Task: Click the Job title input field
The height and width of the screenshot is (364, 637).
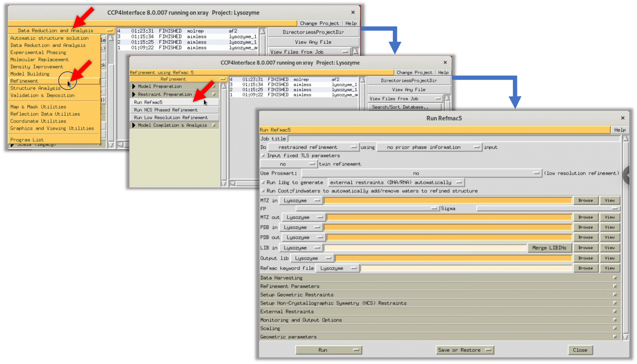Action: click(454, 139)
